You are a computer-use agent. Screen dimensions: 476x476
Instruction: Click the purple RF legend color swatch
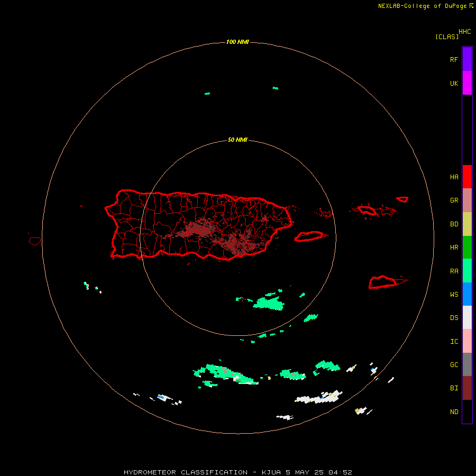tap(467, 59)
